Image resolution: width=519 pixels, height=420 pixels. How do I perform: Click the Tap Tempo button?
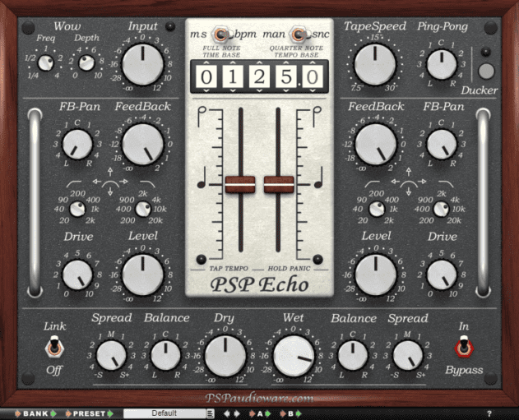202,259
